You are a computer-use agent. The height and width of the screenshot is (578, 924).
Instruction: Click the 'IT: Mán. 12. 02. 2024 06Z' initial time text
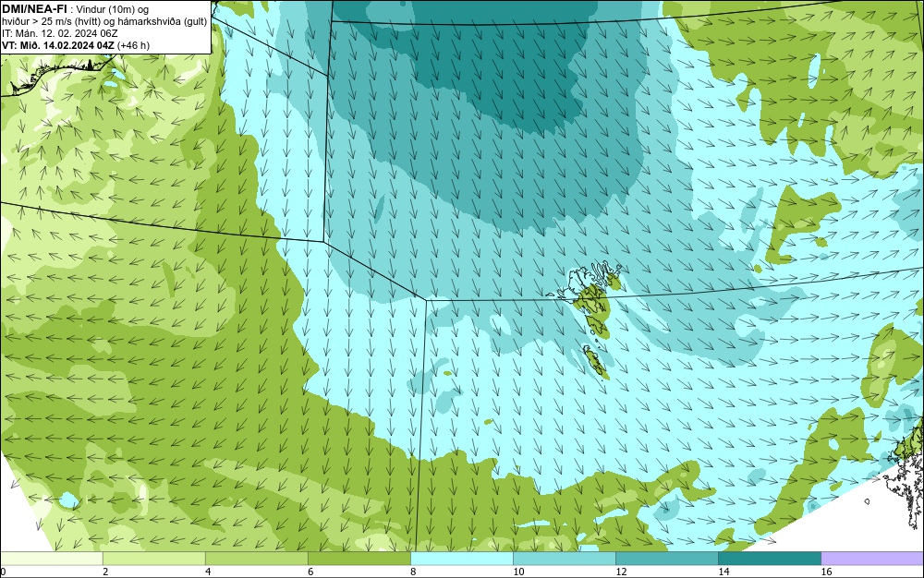tap(59, 33)
